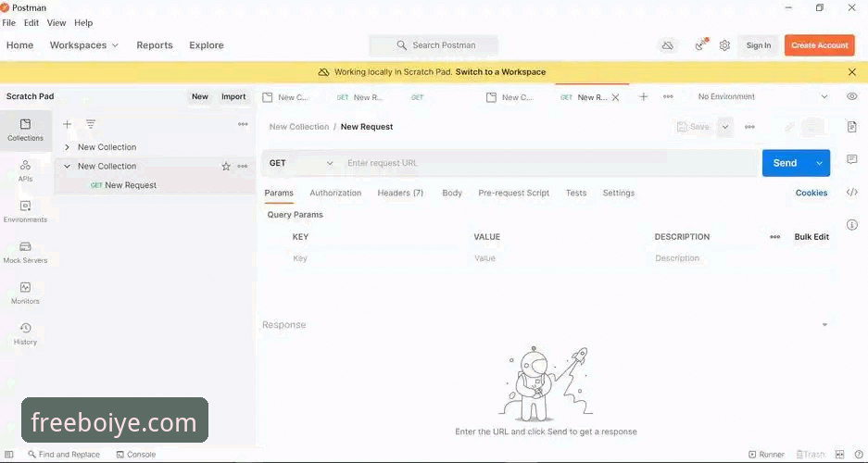The height and width of the screenshot is (463, 868).
Task: Open the Edit menu
Action: [x=31, y=22]
